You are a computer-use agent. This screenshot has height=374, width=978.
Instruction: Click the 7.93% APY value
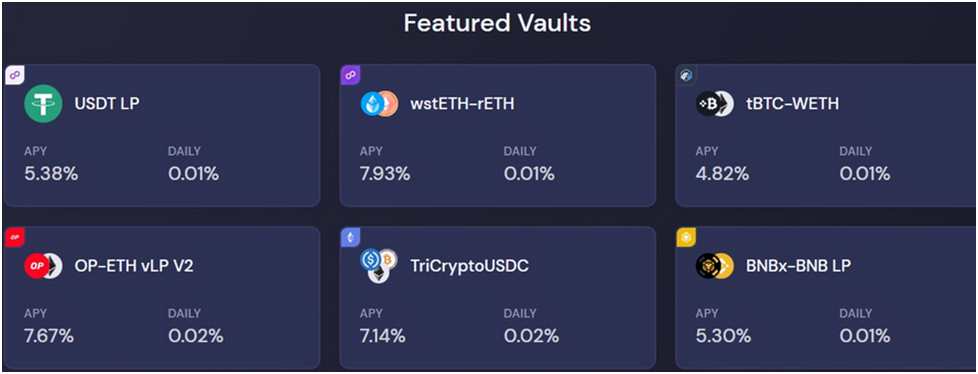point(385,174)
